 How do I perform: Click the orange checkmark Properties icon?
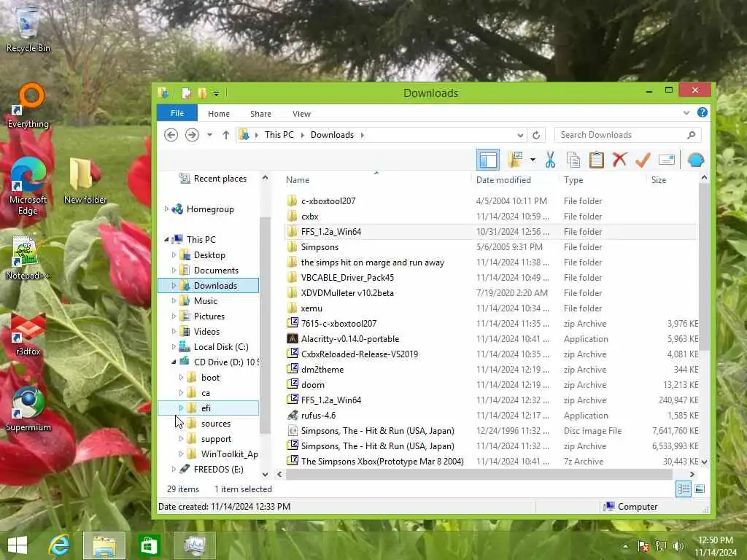[x=643, y=160]
